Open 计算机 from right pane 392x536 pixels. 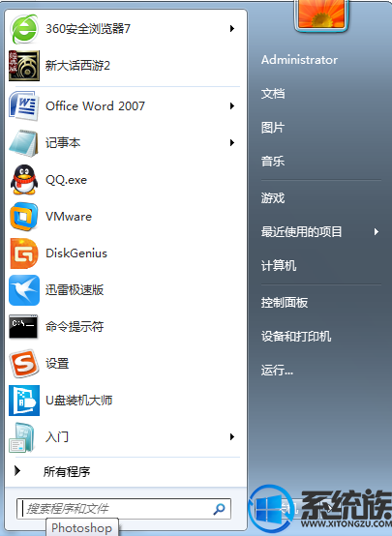[279, 266]
